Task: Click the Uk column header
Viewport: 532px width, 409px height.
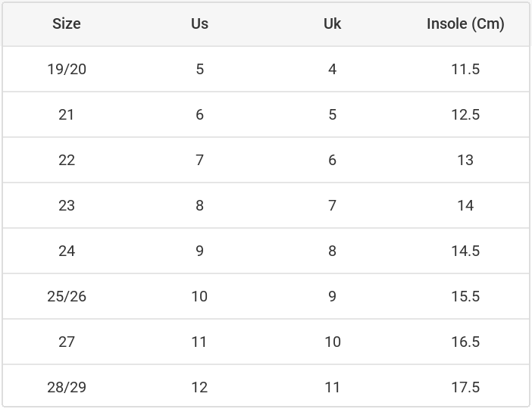Action: click(x=332, y=23)
